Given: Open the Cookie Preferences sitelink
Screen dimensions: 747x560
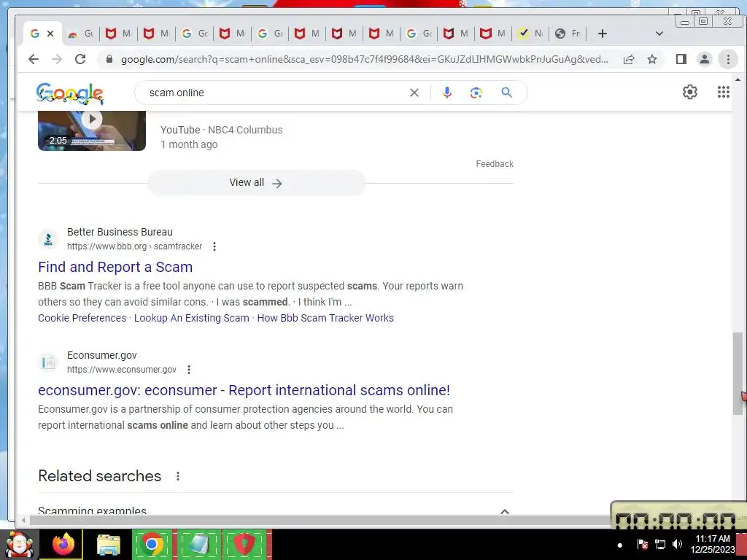Looking at the screenshot, I should (x=82, y=318).
